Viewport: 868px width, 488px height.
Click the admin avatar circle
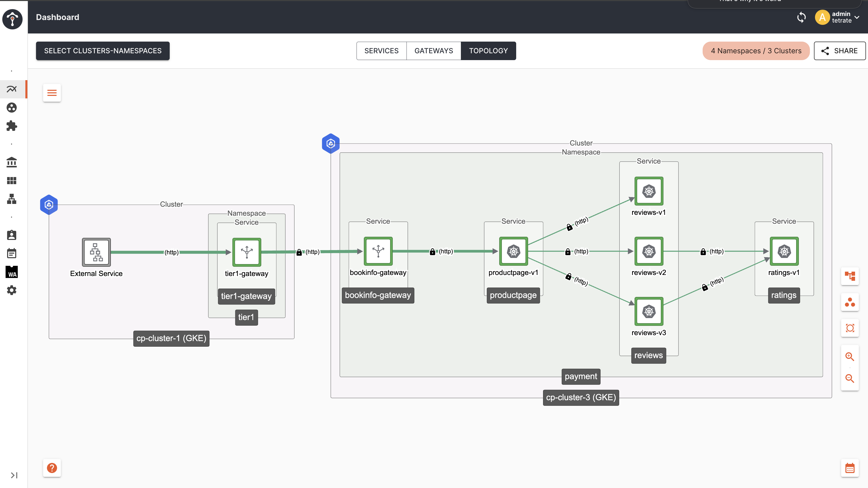point(822,17)
